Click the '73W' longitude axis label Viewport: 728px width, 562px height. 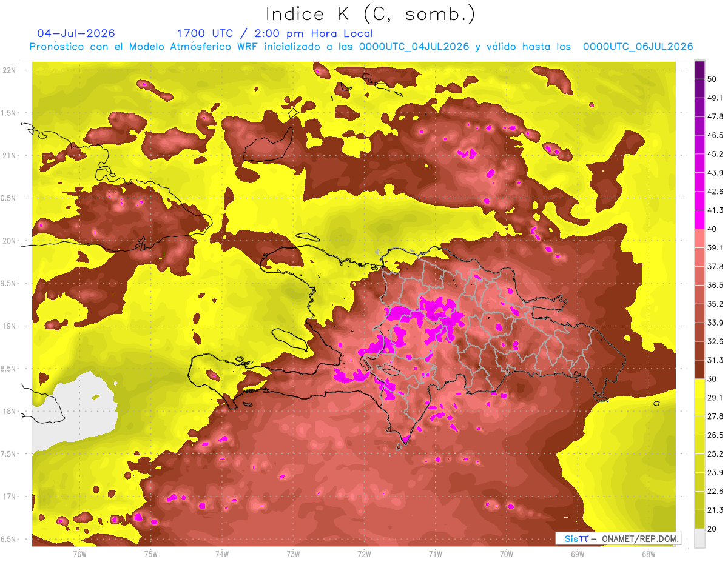pos(293,554)
